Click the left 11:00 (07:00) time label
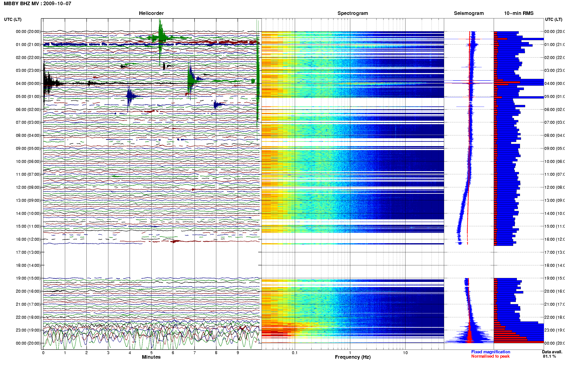 (x=28, y=174)
